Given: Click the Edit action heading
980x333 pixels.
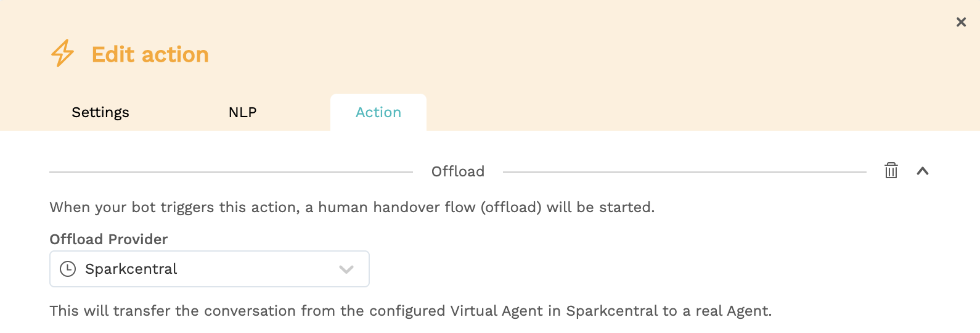Looking at the screenshot, I should click(x=150, y=54).
